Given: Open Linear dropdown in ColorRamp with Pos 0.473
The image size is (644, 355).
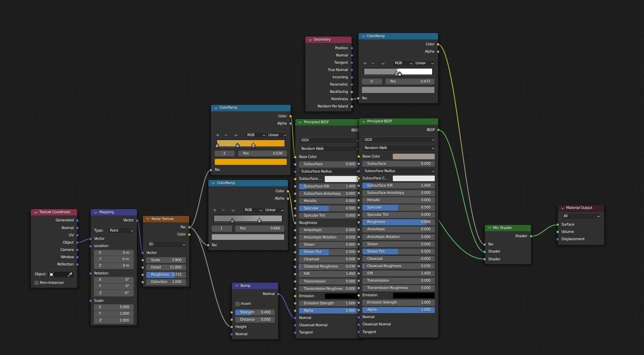Looking at the screenshot, I should [x=424, y=63].
